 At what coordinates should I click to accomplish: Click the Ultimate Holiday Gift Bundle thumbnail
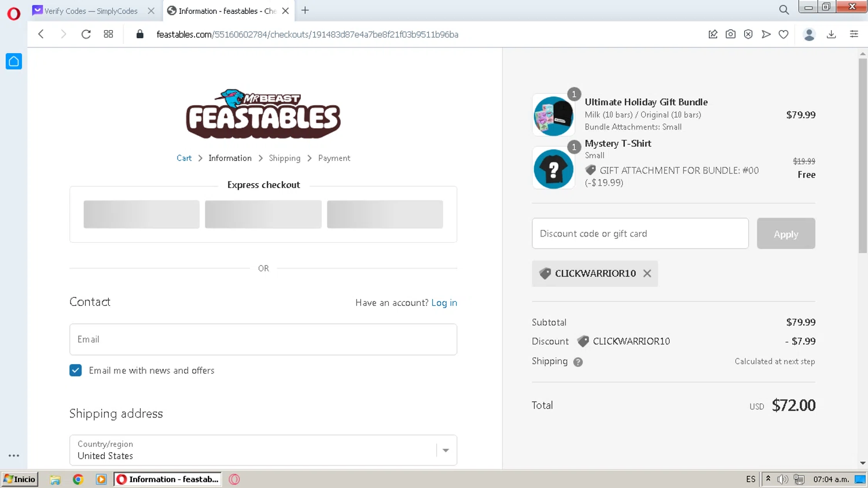click(553, 115)
